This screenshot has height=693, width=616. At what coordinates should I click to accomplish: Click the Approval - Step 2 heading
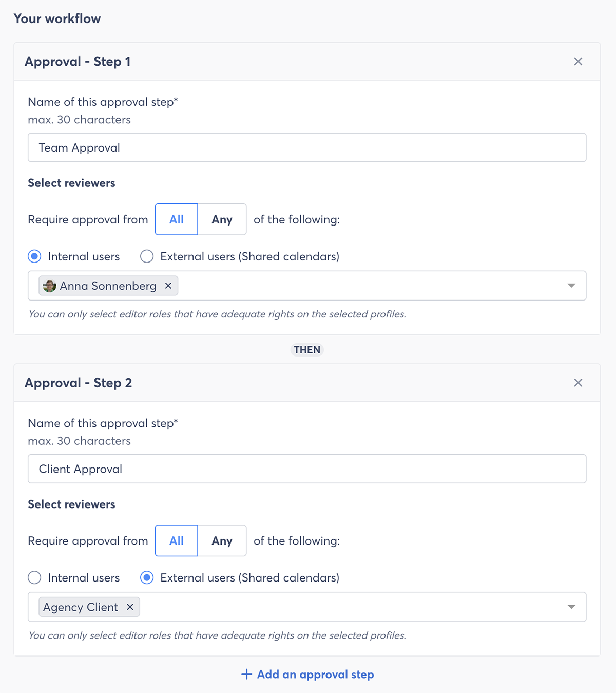pyautogui.click(x=78, y=383)
